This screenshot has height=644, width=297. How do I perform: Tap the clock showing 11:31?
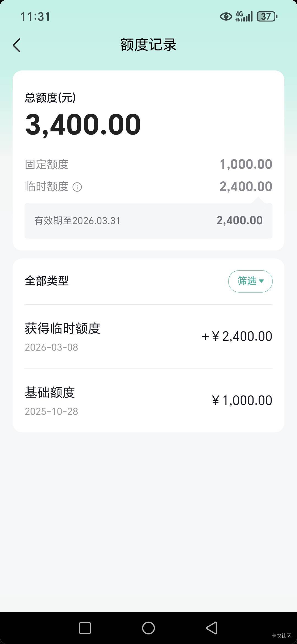point(35,17)
